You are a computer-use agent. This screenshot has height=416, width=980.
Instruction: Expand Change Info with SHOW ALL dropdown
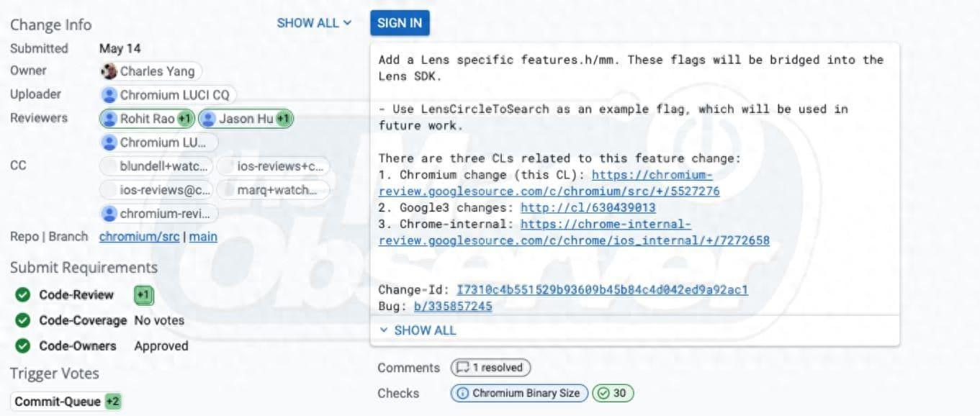pos(314,23)
